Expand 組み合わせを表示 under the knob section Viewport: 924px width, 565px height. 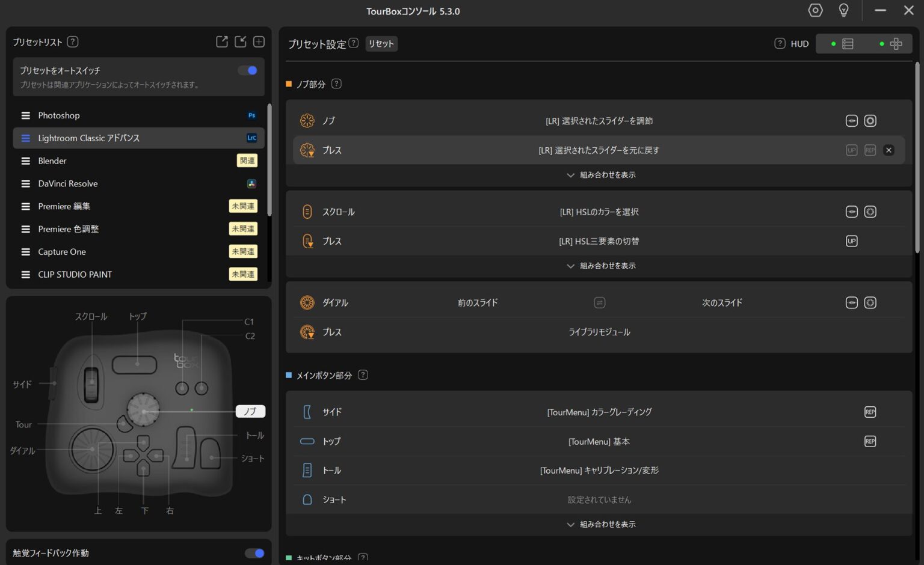tap(601, 175)
